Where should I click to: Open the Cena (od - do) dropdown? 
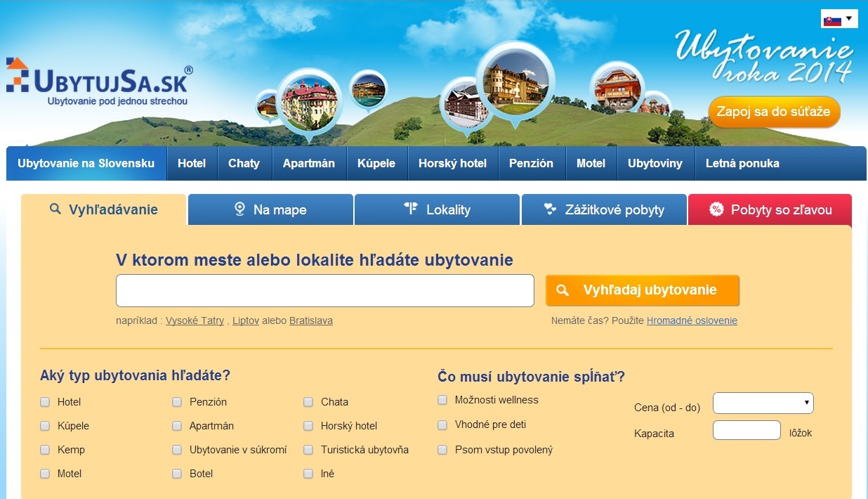point(763,403)
